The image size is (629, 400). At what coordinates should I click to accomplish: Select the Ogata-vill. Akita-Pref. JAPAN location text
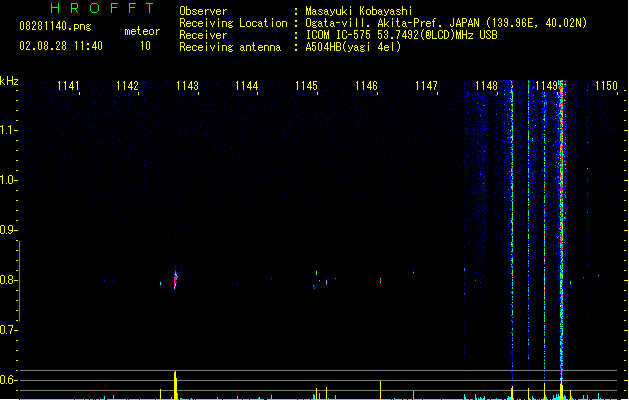coord(446,23)
